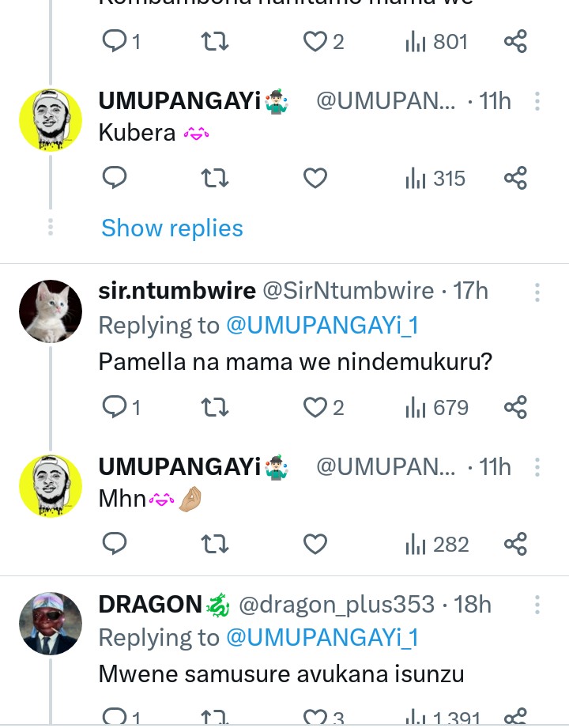The image size is (569, 728).
Task: Retweet the "Kubera" tweet
Action: click(x=215, y=179)
